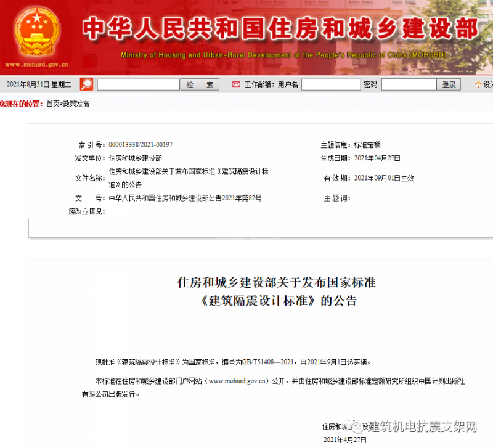Image resolution: width=493 pixels, height=448 pixels.
Task: Click the 登录 login button
Action: tap(449, 84)
